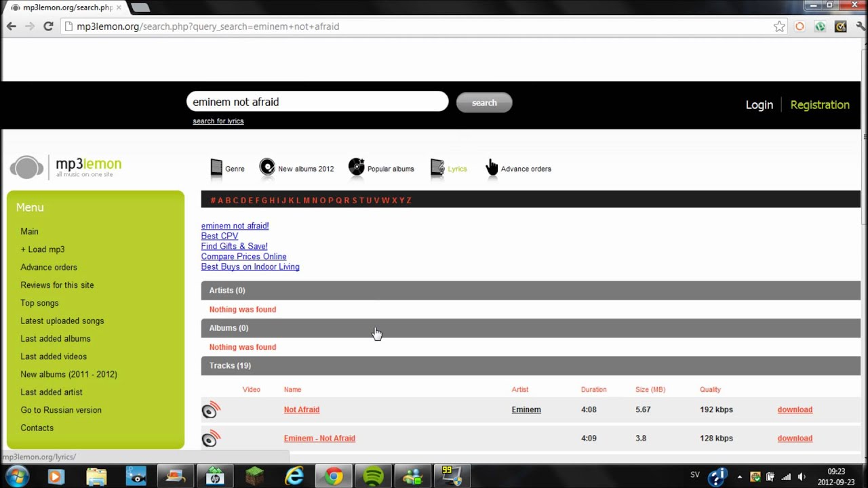
Task: Open Last added artist sidebar item
Action: pos(52,392)
